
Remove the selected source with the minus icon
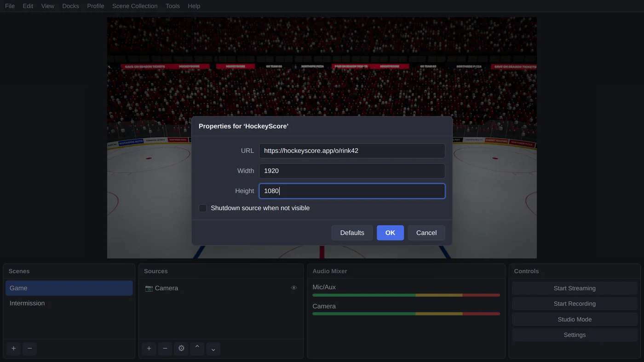(x=165, y=349)
